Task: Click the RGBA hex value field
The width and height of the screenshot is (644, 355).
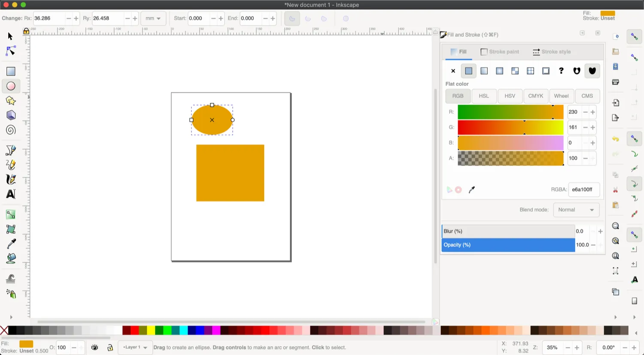Action: [x=583, y=189]
